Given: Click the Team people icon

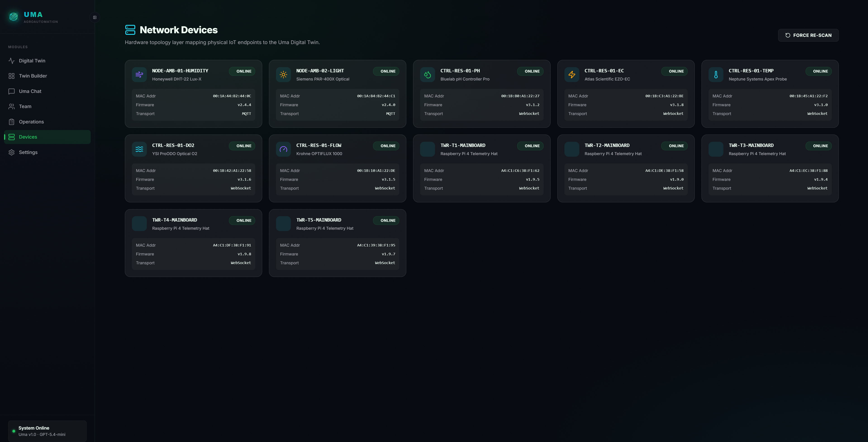Looking at the screenshot, I should pos(12,106).
